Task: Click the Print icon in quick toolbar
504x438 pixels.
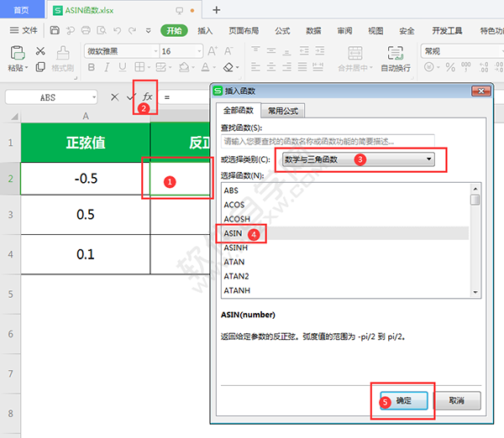Action: tap(86, 30)
